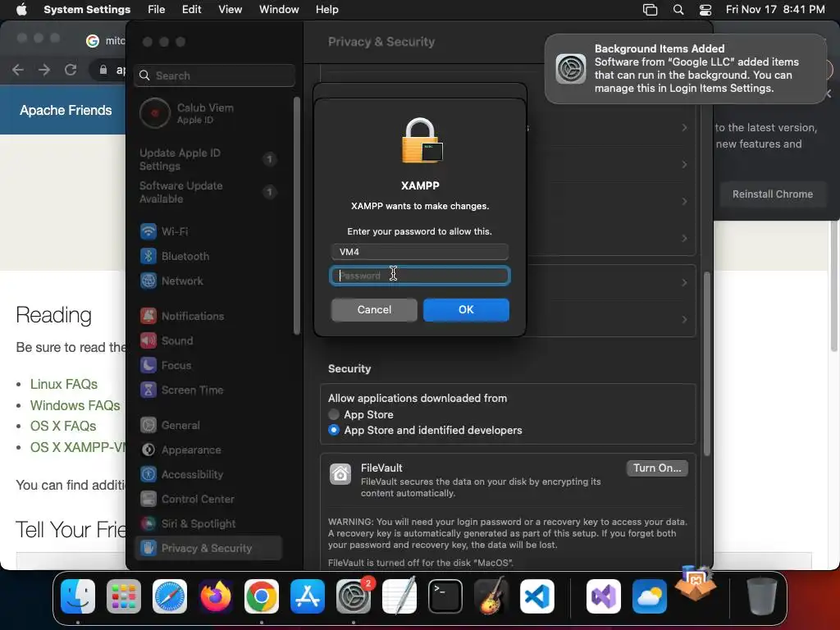Click the FileVault house icon
840x630 pixels.
pos(340,474)
